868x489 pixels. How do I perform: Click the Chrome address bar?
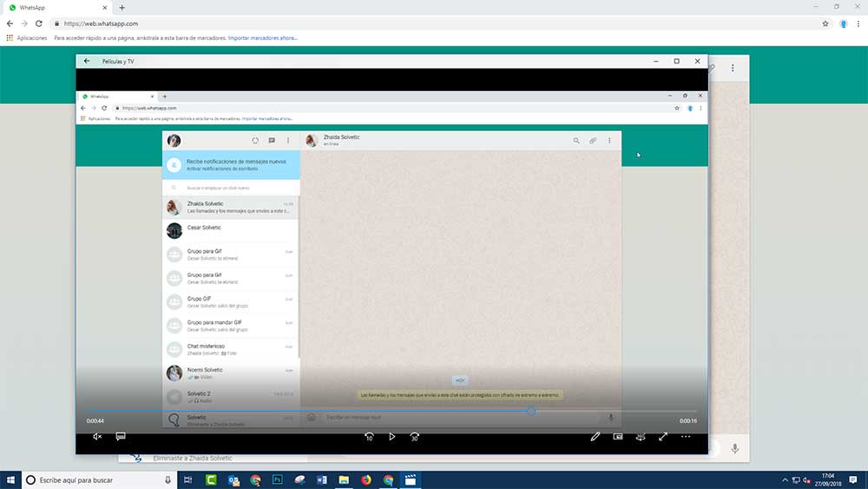pos(437,23)
